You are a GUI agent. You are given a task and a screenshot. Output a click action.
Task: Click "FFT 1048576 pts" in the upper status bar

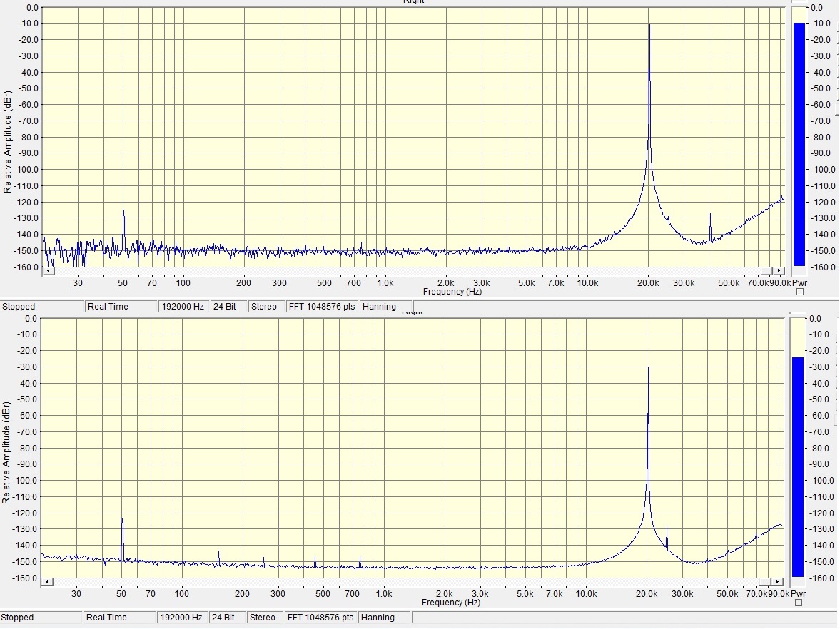tap(322, 307)
